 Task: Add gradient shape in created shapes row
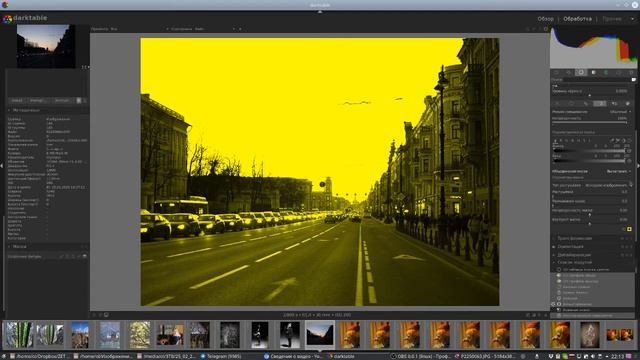coord(85,256)
